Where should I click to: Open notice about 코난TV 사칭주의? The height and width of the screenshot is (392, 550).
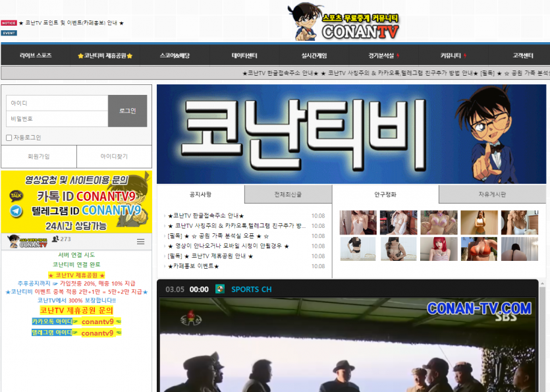point(236,226)
